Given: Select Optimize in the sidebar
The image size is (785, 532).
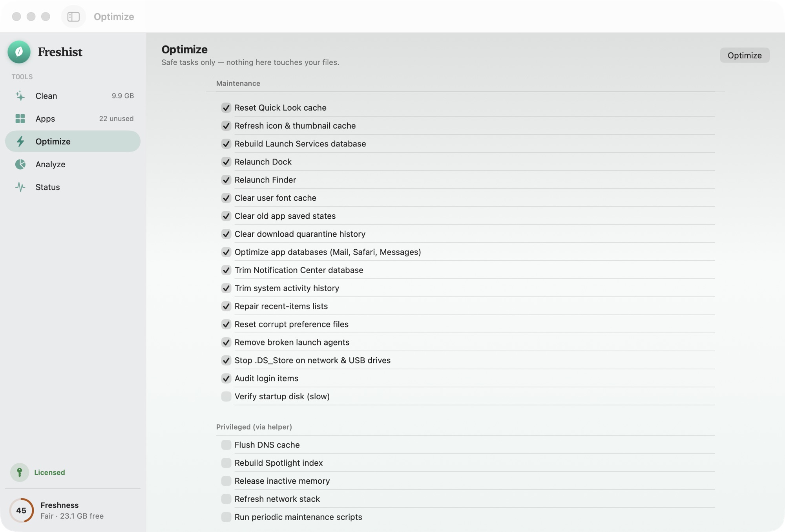Looking at the screenshot, I should coord(73,141).
